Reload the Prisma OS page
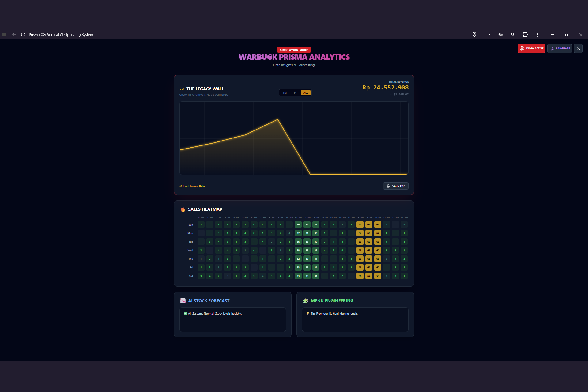Viewport: 588px width, 392px height. coord(23,35)
